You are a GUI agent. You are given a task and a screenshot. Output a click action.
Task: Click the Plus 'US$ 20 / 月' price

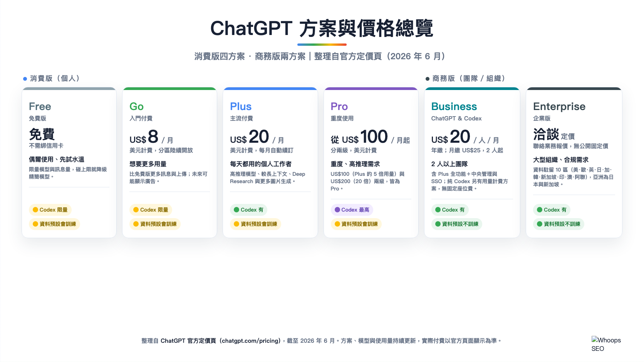[x=257, y=137]
